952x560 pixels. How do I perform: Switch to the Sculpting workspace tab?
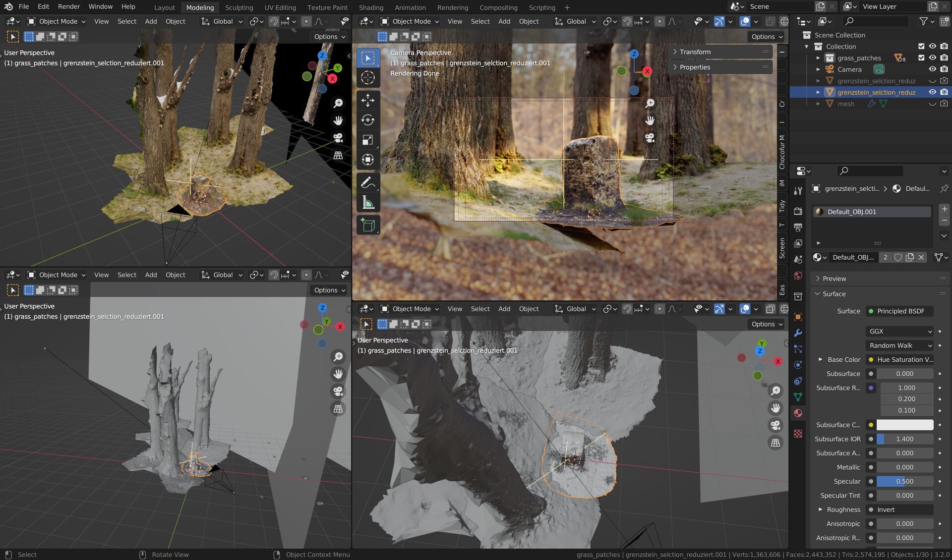click(238, 7)
